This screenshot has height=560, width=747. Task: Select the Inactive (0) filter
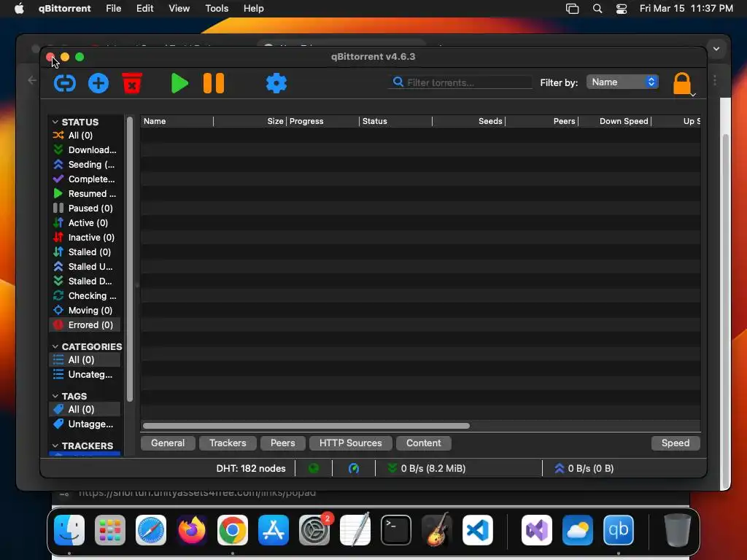pyautogui.click(x=85, y=237)
